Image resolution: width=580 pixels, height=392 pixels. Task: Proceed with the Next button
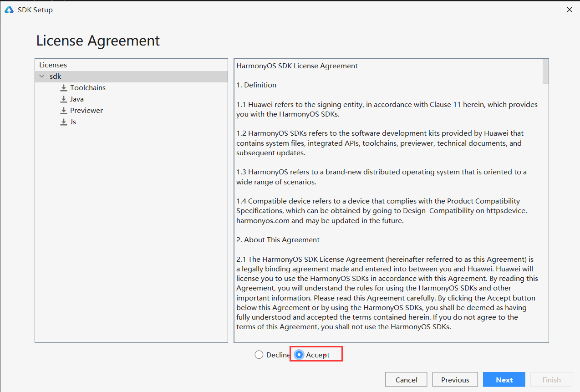pos(504,380)
